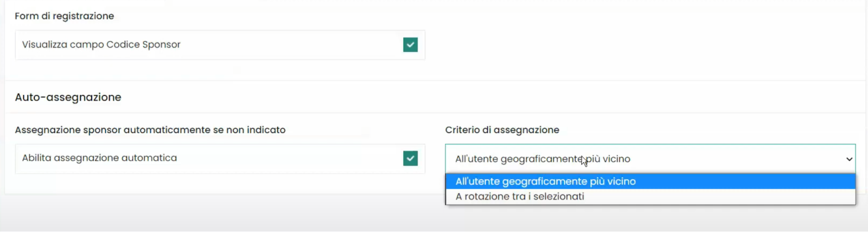Screen dimensions: 868x232
Task: Click the Abilita assegnazione automatica label text
Action: tap(99, 158)
